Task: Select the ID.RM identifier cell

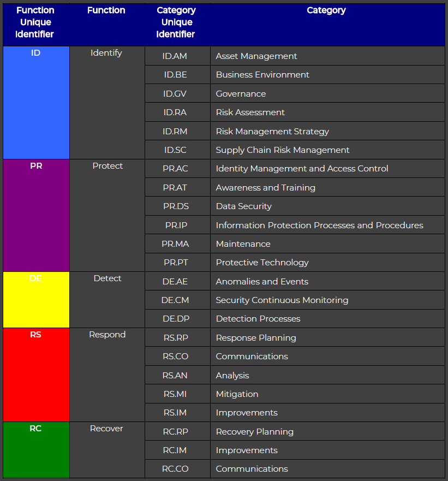Action: pyautogui.click(x=177, y=131)
